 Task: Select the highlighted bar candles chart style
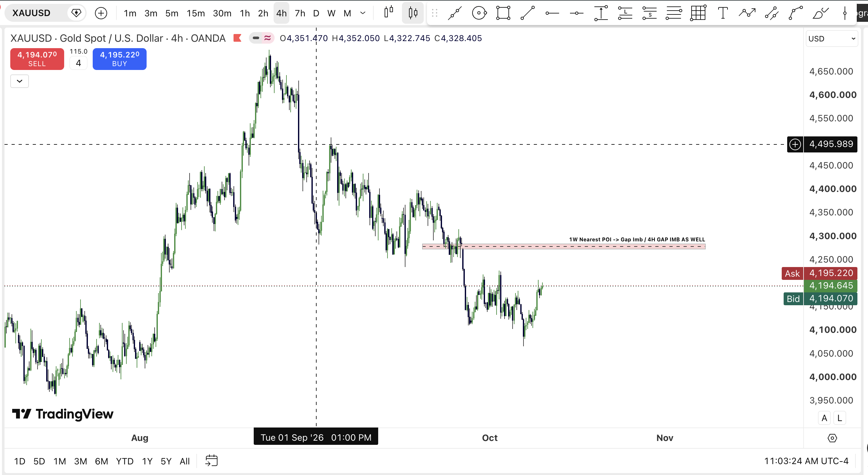pos(413,13)
